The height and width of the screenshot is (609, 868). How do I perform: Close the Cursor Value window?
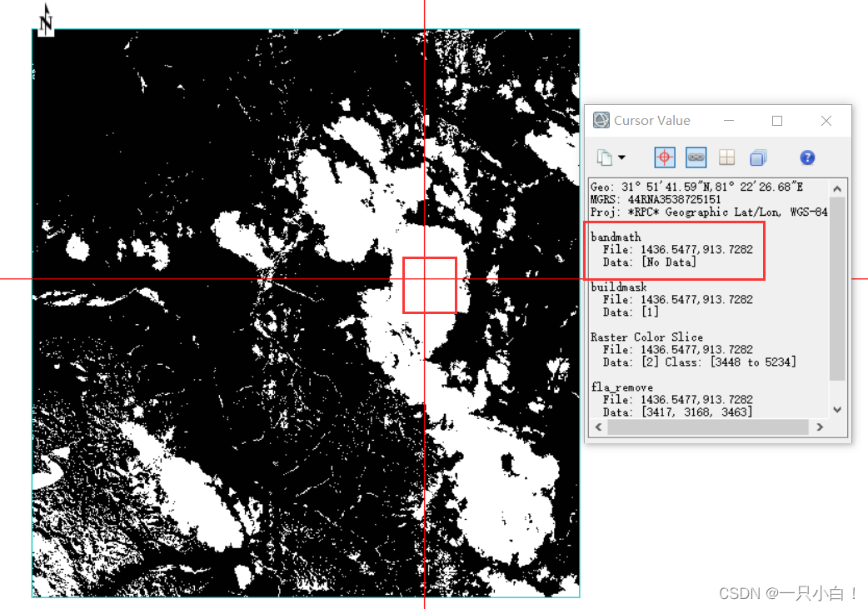826,121
